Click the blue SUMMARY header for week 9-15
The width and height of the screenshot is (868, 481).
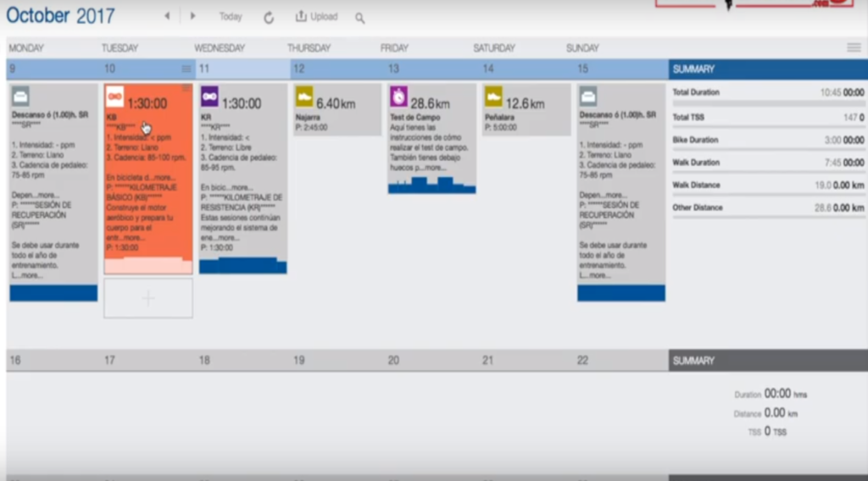pyautogui.click(x=768, y=69)
